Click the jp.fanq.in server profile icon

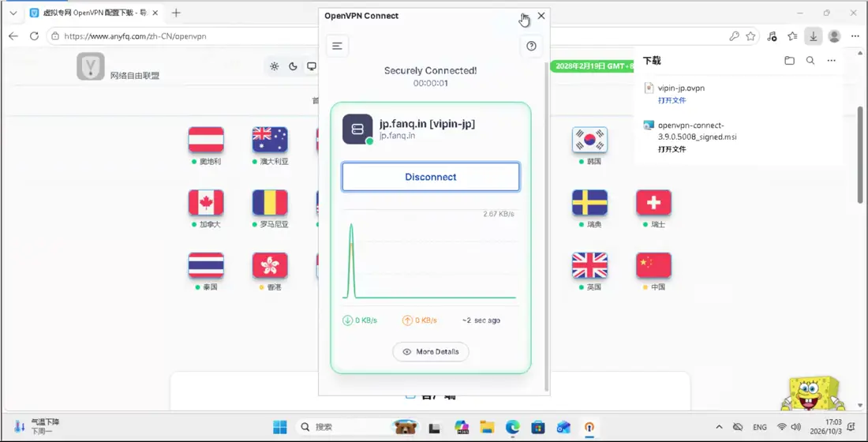coord(357,129)
